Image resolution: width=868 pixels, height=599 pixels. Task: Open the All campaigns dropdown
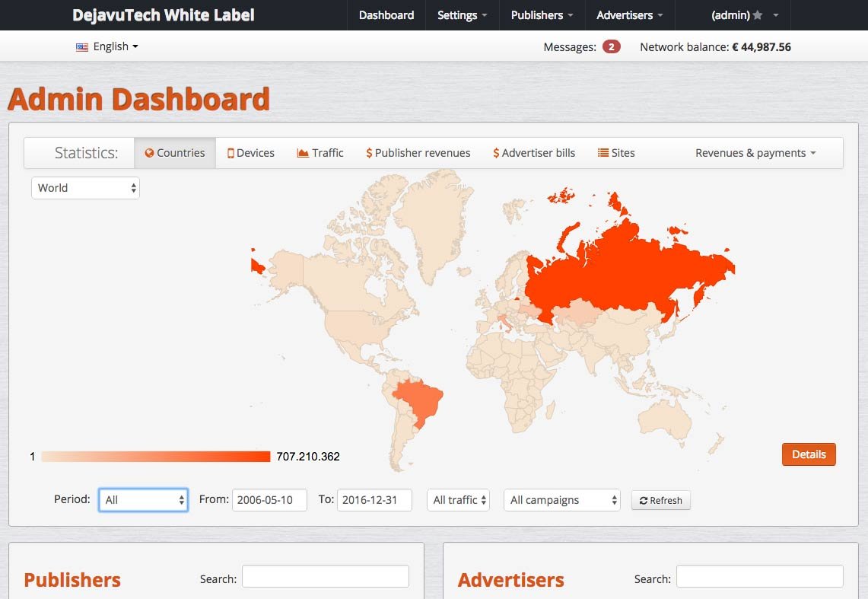(562, 500)
